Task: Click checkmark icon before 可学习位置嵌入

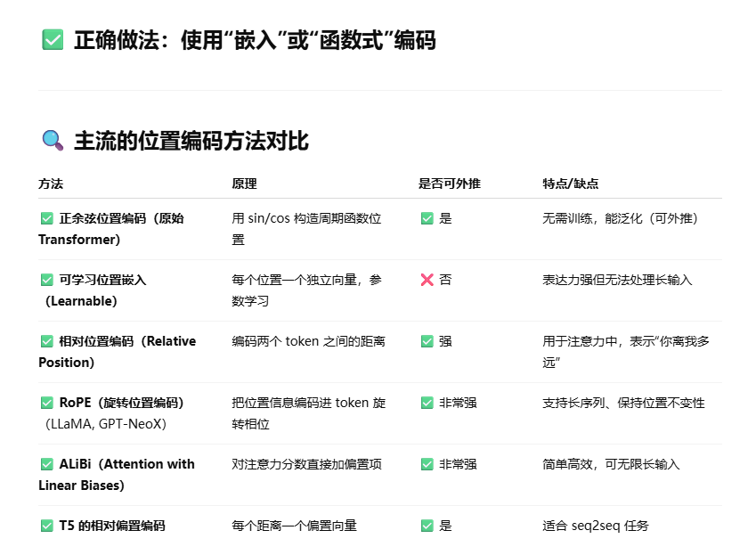Action: (47, 280)
